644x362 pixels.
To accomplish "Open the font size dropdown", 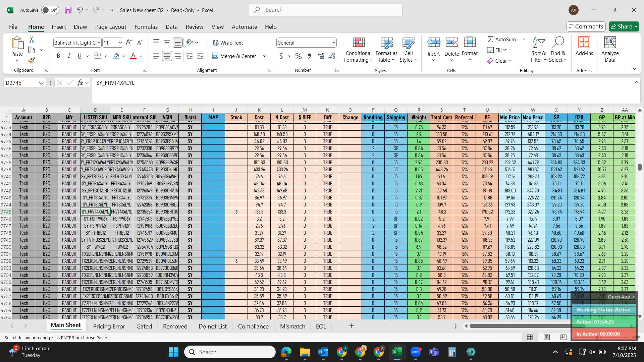I will (120, 43).
